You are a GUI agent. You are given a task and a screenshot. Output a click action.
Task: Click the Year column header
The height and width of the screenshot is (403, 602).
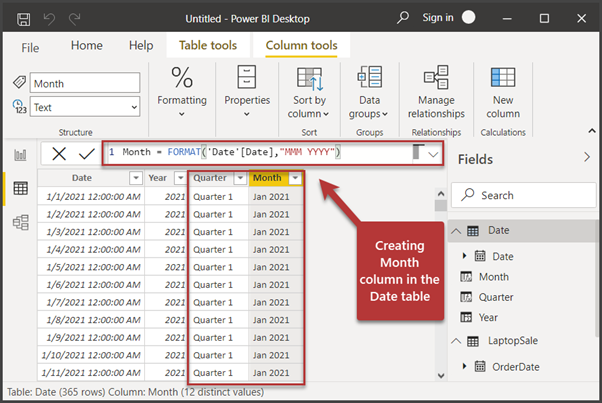click(157, 178)
